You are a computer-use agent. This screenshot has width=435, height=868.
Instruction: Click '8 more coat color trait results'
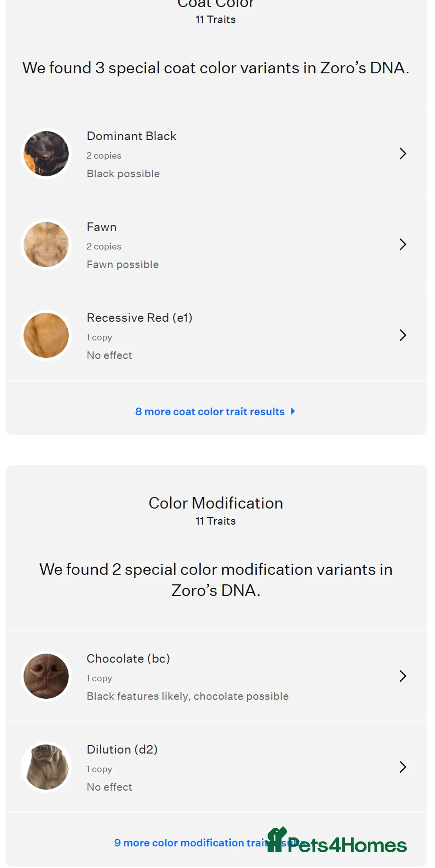coord(210,411)
